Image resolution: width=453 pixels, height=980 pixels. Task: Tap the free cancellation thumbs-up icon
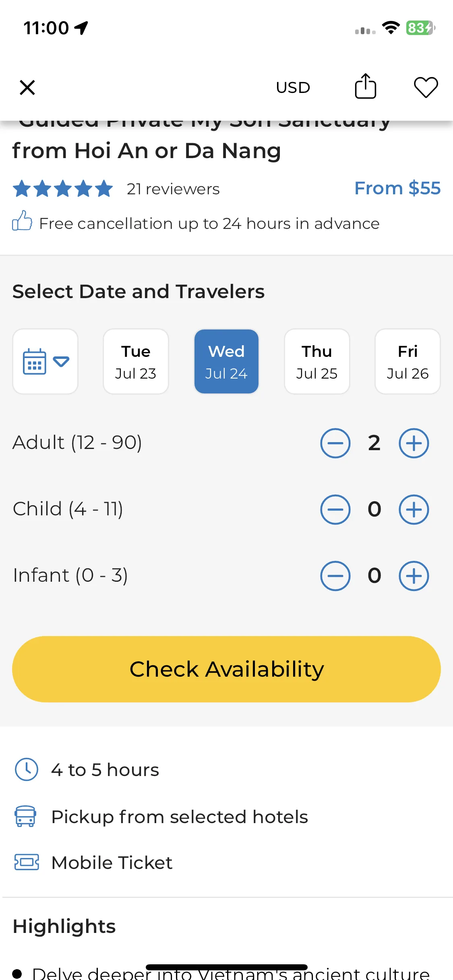pyautogui.click(x=22, y=221)
